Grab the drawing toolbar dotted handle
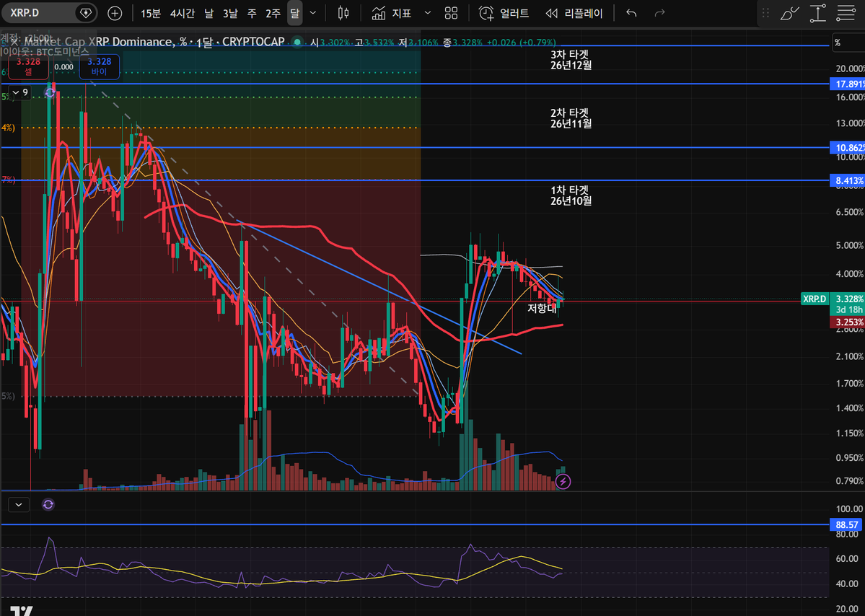The width and height of the screenshot is (865, 616). coord(765,13)
